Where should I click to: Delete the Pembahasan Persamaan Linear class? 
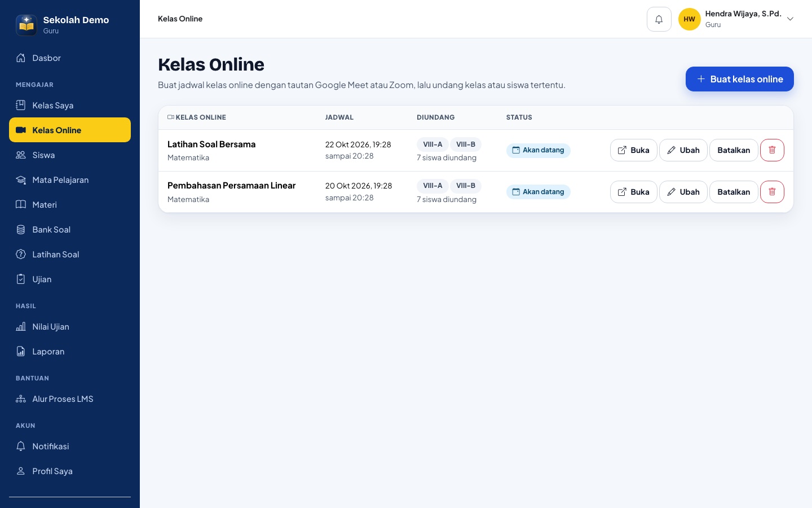click(772, 192)
